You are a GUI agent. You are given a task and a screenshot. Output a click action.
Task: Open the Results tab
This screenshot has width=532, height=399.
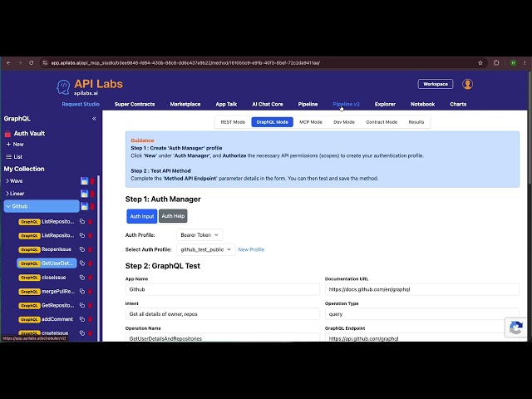pos(416,122)
